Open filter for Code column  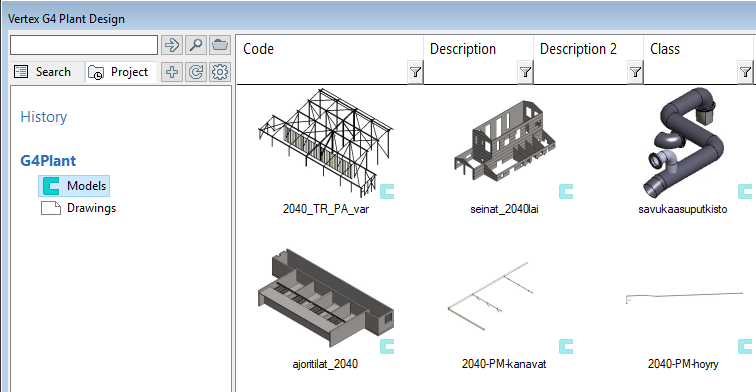415,72
